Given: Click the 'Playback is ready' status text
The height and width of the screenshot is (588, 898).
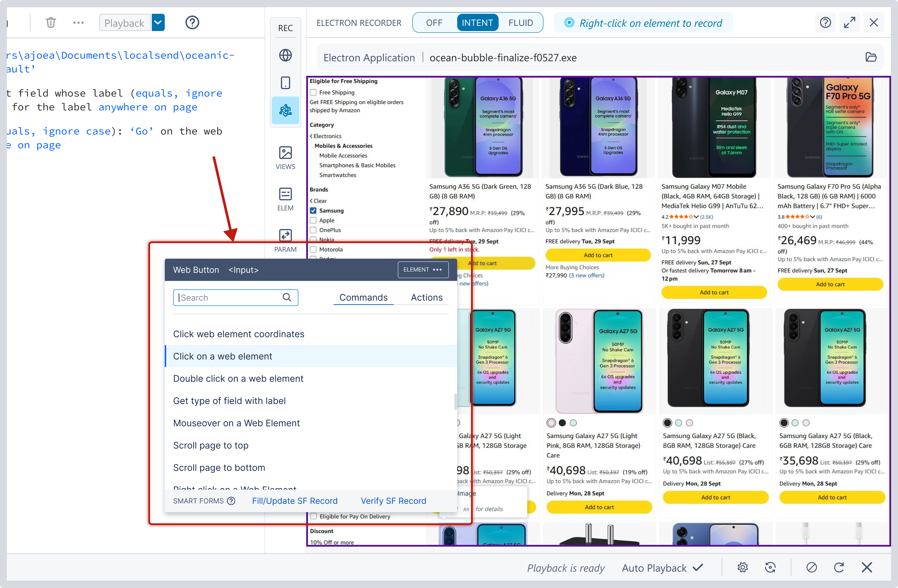Looking at the screenshot, I should point(566,568).
